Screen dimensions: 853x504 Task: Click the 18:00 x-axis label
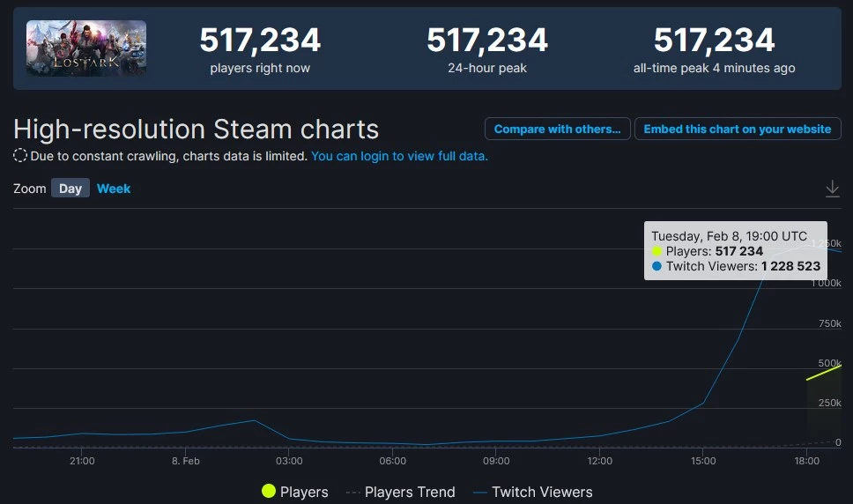(x=807, y=461)
